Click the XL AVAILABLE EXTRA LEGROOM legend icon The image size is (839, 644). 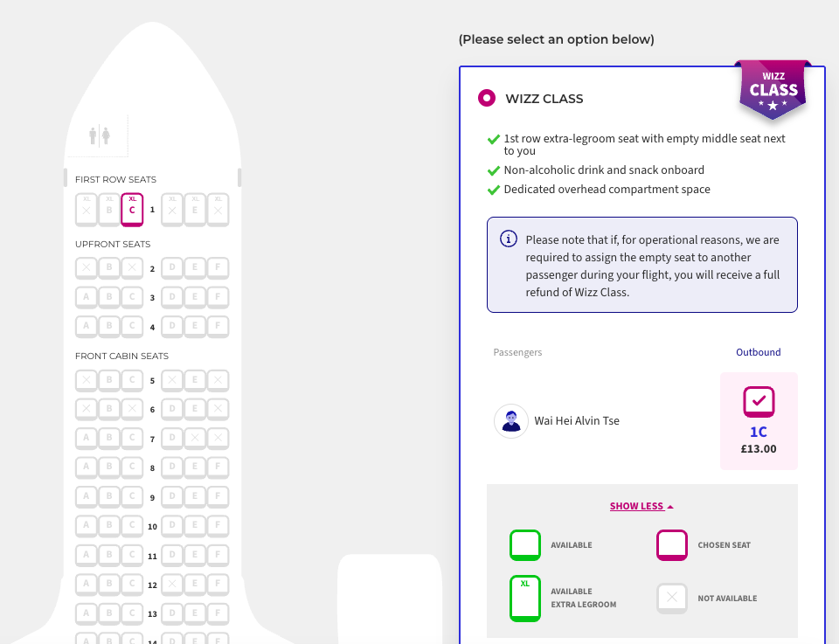524,598
